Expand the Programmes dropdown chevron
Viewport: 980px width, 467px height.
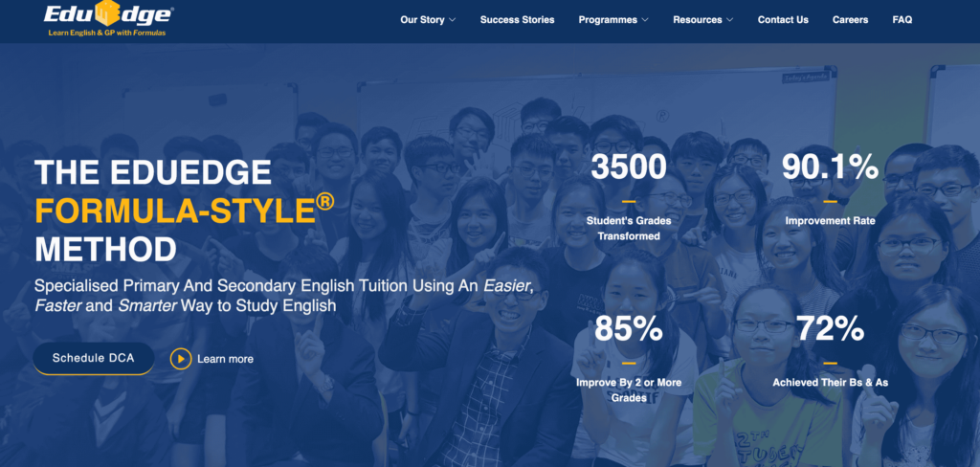click(x=645, y=20)
